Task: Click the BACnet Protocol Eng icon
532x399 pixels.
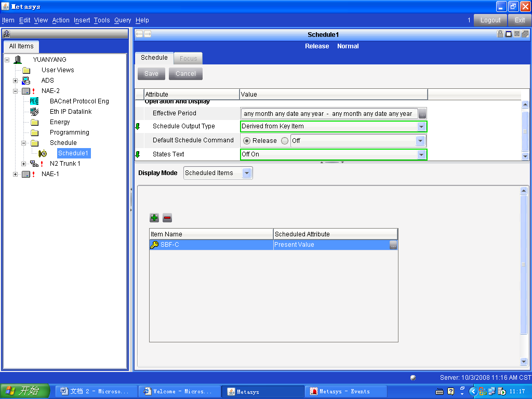Action: (x=34, y=101)
